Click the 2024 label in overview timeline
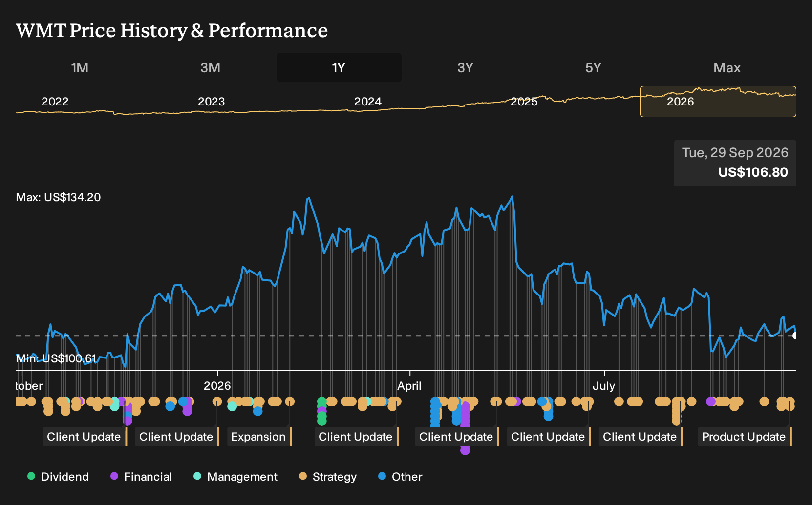This screenshot has height=505, width=812. point(367,102)
